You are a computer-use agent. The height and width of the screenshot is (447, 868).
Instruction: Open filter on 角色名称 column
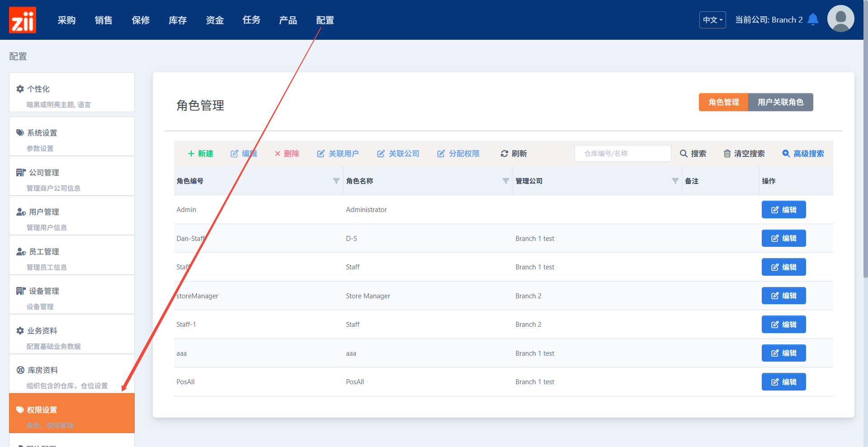505,181
